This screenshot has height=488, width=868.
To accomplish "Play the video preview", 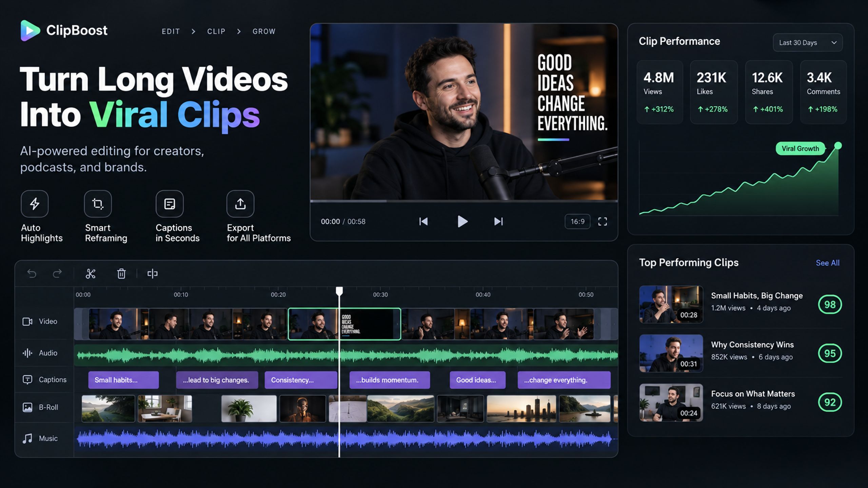I will coord(462,222).
